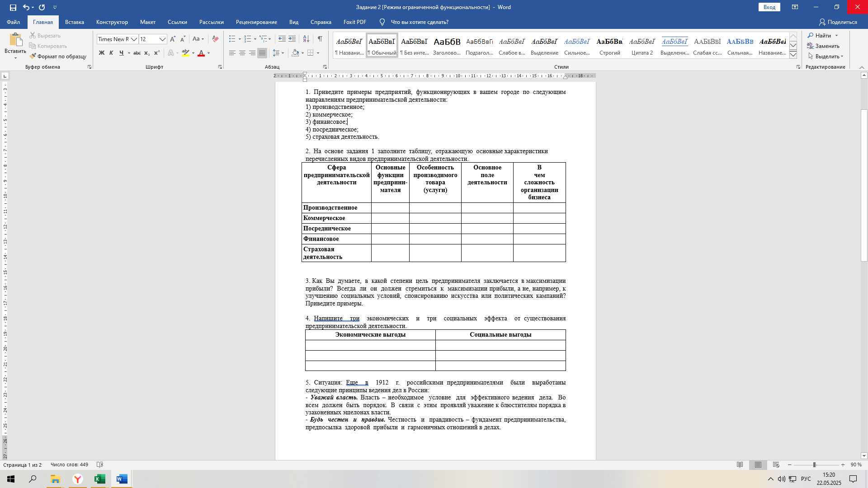Click the shading paint bucket icon
Image resolution: width=868 pixels, height=488 pixels.
point(295,53)
